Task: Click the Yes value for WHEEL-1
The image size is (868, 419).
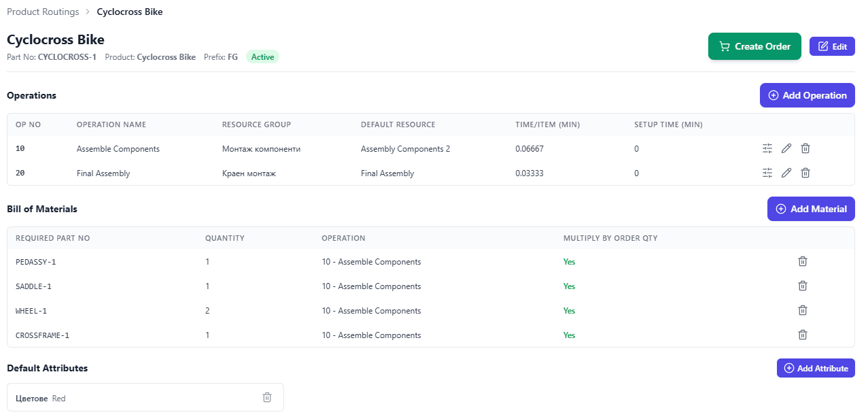Action: tap(569, 311)
